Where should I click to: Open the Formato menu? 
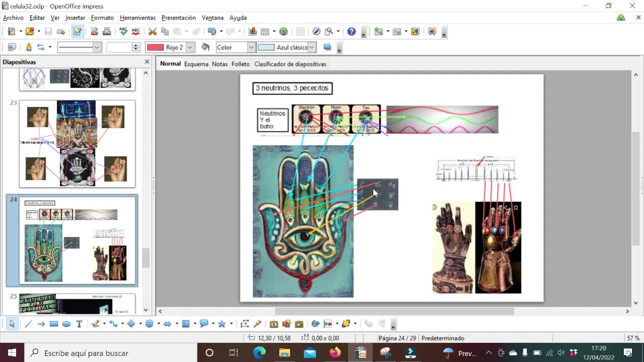click(102, 18)
